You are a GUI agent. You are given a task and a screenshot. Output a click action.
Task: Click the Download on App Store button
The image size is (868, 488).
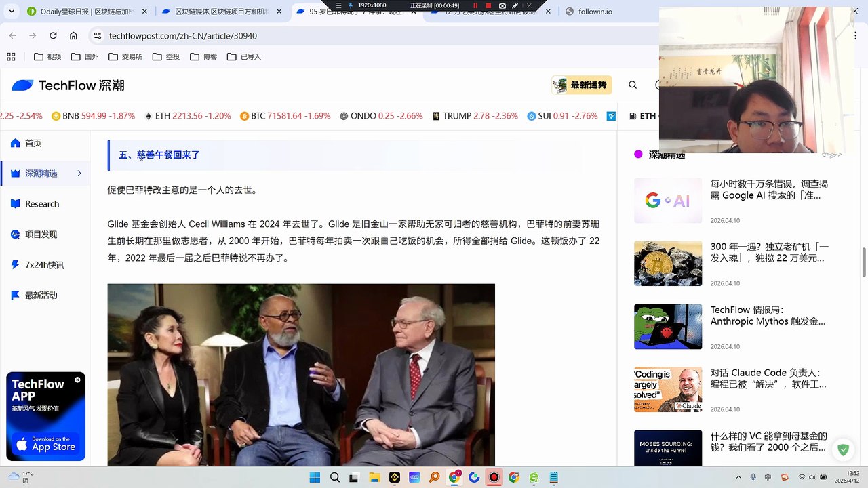coord(46,443)
